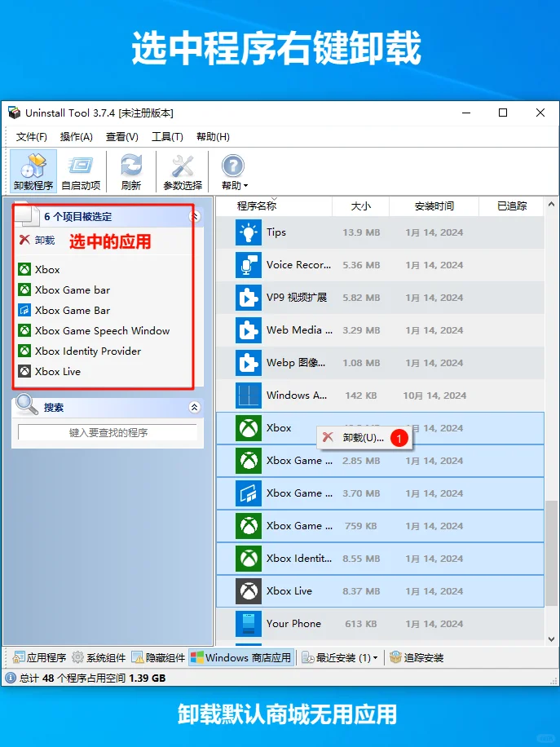Viewport: 560px width, 747px height.
Task: Open the 文件(F) menu
Action: (32, 137)
